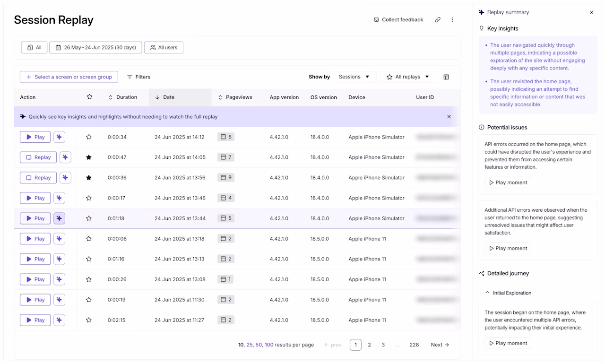Click the copy link icon beside Collect feedback
605x364 pixels.
(x=438, y=20)
